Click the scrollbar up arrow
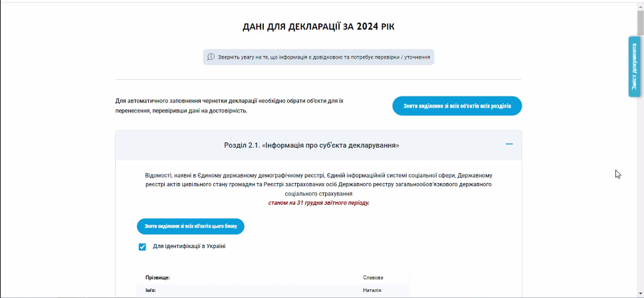The width and height of the screenshot is (644, 298). click(639, 5)
